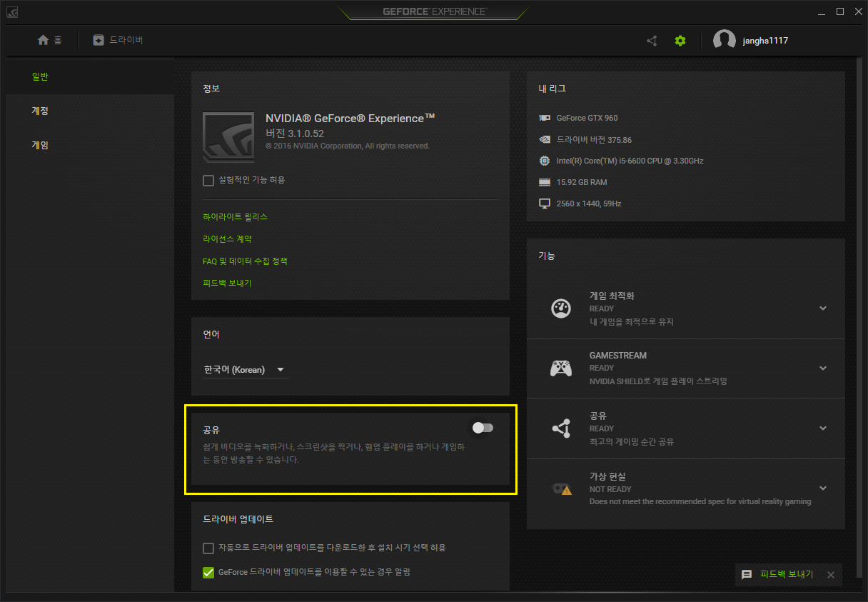Viewport: 868px width, 602px height.
Task: Click the NVIDIA logo in title bar
Action: 13,11
